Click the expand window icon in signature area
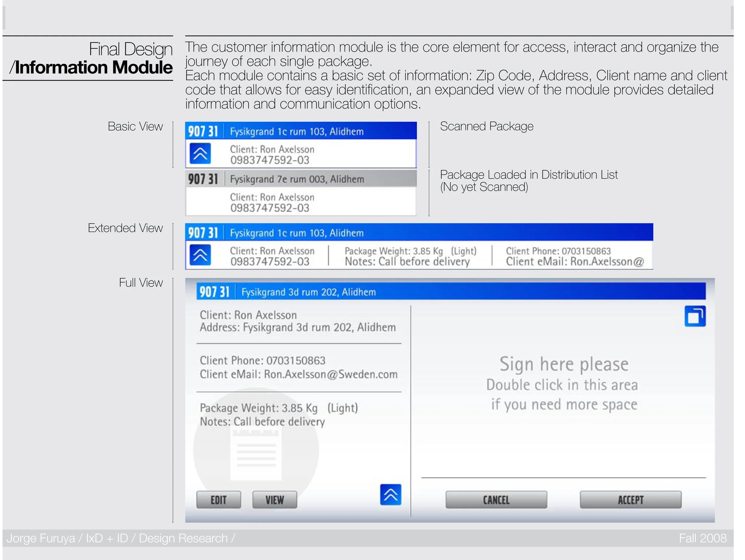Screen dimensions: 745x560 tap(695, 316)
